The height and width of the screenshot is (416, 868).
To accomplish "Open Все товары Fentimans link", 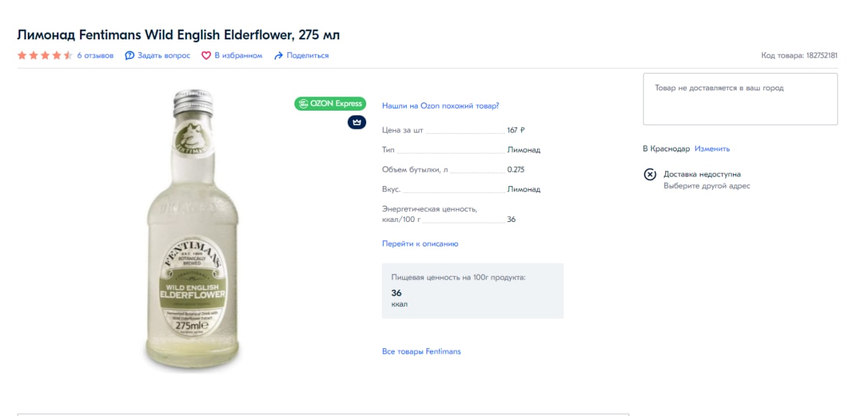I will [x=421, y=352].
